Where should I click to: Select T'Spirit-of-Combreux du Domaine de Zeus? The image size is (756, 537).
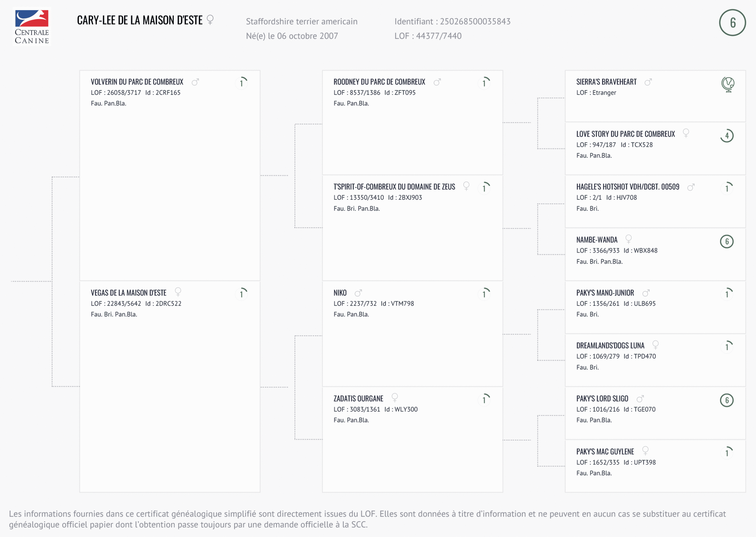click(394, 187)
